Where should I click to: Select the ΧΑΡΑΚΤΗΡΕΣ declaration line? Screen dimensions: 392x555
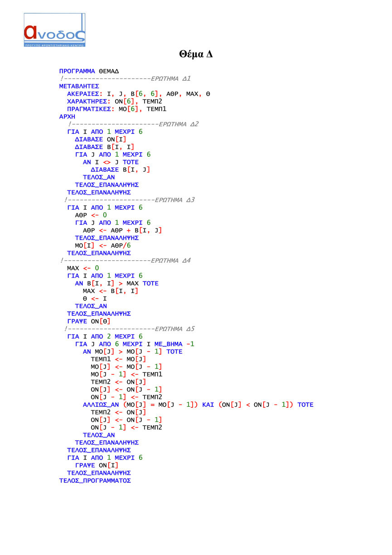pos(115,102)
